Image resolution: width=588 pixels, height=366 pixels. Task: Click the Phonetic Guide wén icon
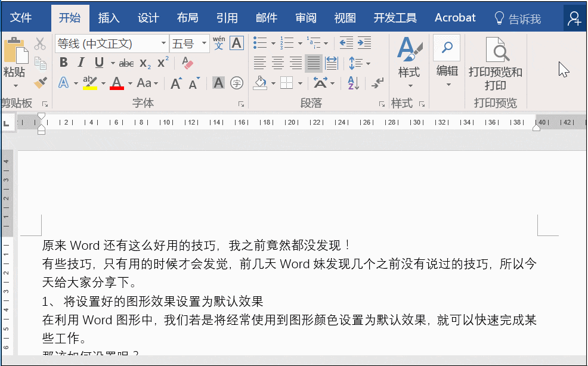tap(219, 43)
